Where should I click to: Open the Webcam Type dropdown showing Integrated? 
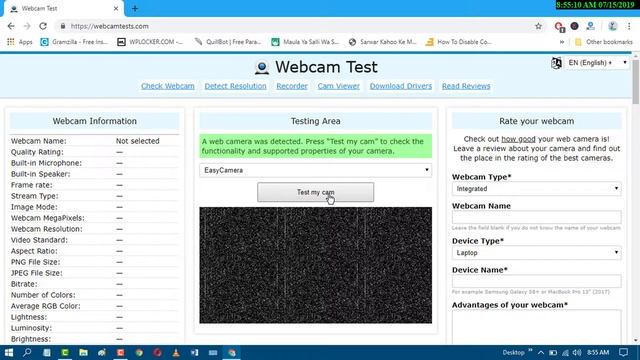tap(537, 189)
